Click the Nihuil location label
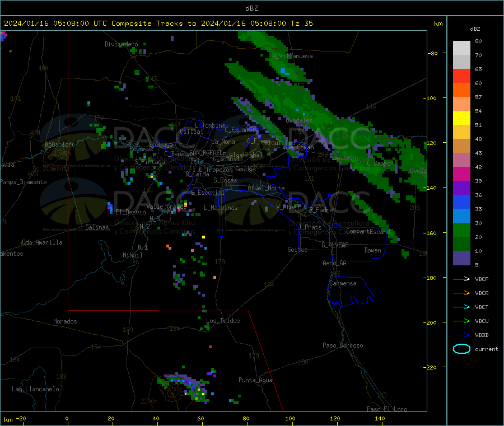This screenshot has width=504, height=426. (x=132, y=255)
